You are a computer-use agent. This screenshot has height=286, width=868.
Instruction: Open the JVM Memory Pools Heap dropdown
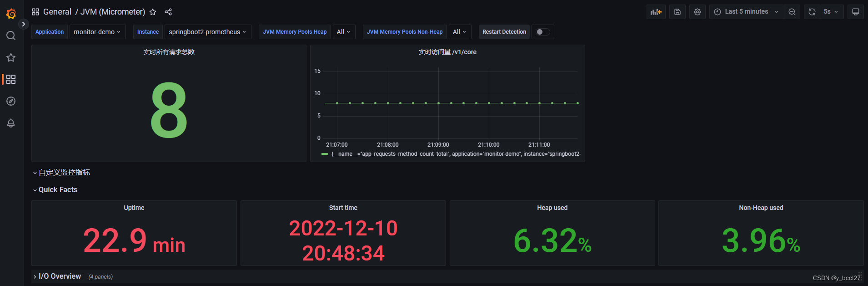point(344,32)
